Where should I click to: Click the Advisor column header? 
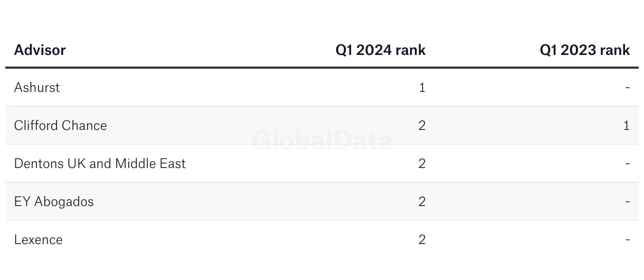[x=40, y=50]
